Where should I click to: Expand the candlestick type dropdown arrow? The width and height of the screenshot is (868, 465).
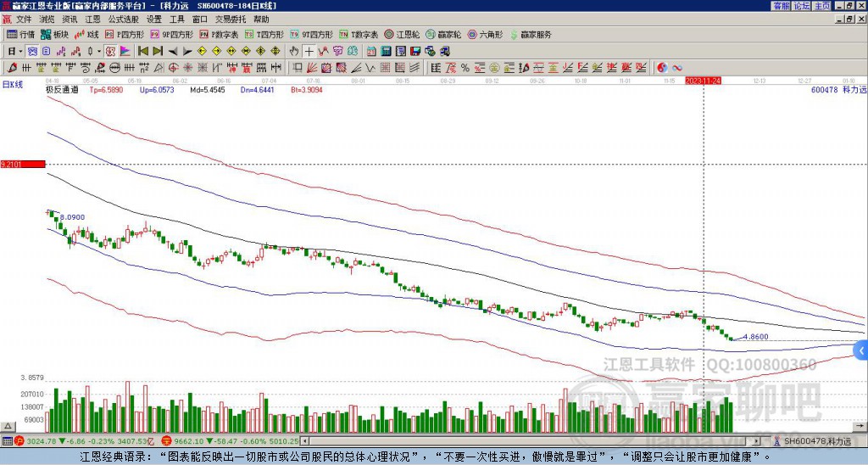[100, 51]
